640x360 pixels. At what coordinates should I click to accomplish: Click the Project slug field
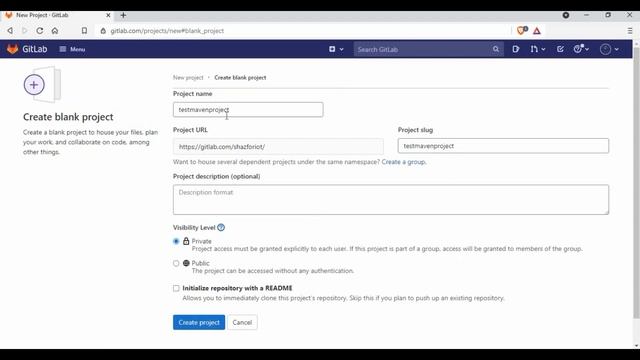tap(503, 146)
